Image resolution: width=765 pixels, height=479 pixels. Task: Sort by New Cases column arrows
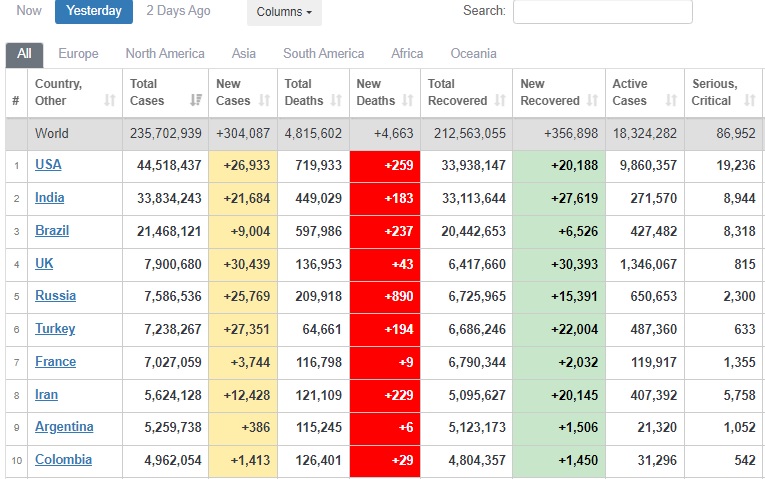(264, 100)
